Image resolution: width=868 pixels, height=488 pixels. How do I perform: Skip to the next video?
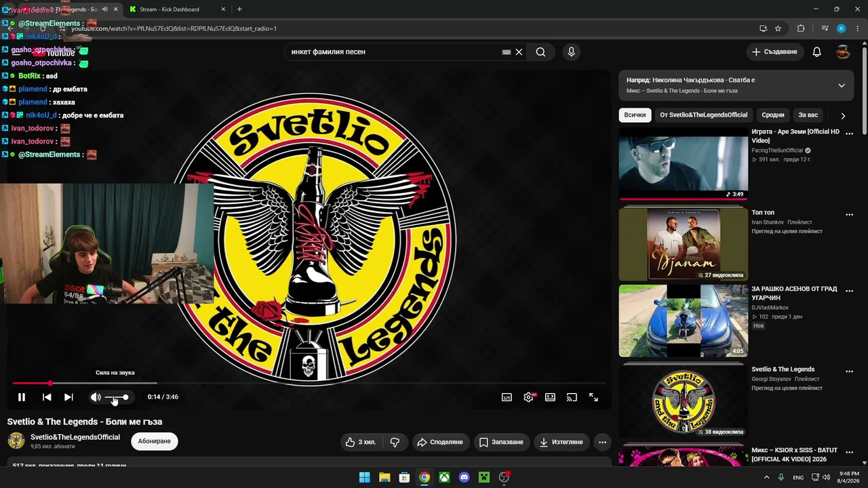pyautogui.click(x=68, y=397)
